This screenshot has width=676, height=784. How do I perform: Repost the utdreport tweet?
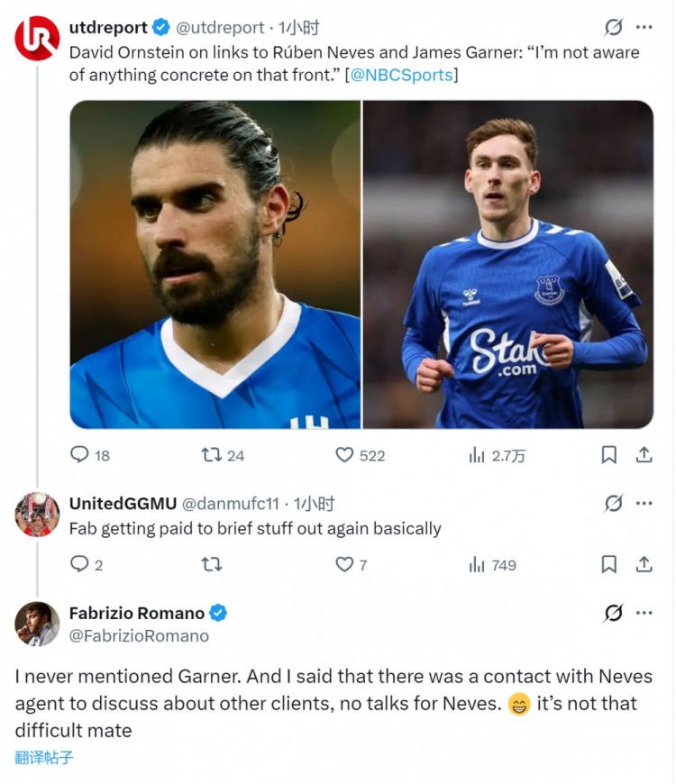click(212, 455)
